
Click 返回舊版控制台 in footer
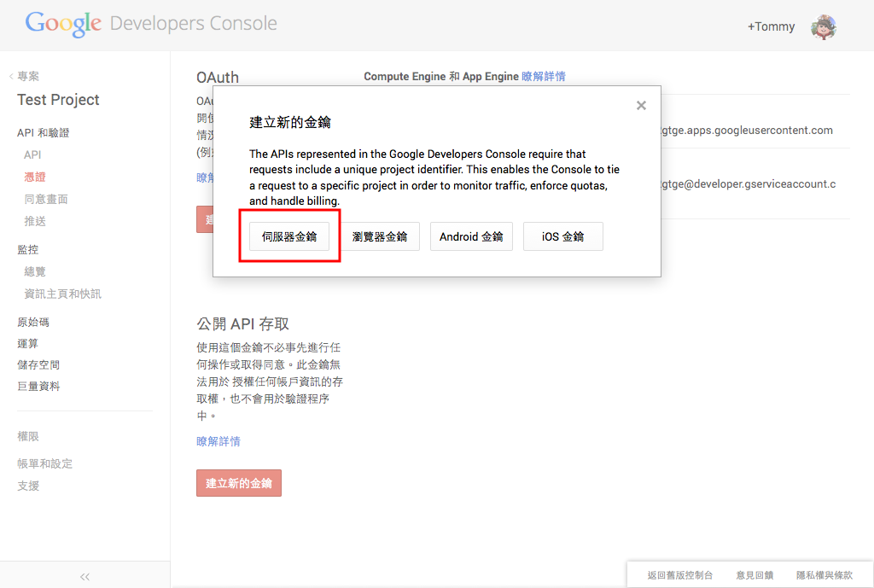pos(680,575)
